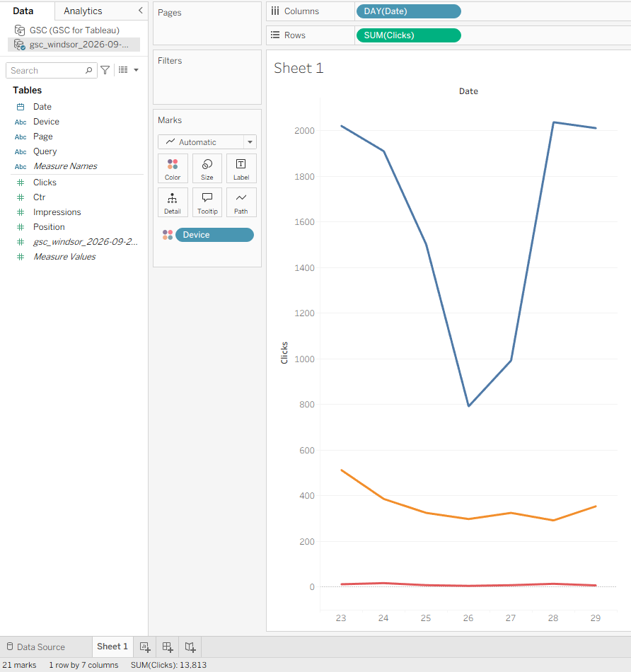The width and height of the screenshot is (631, 672).
Task: Open the Path card in Marks
Action: (241, 202)
